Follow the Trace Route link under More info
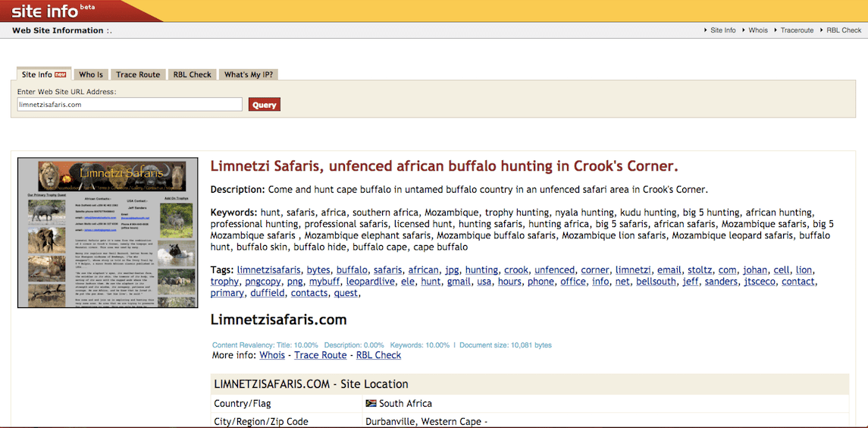Image resolution: width=868 pixels, height=428 pixels. coord(320,355)
